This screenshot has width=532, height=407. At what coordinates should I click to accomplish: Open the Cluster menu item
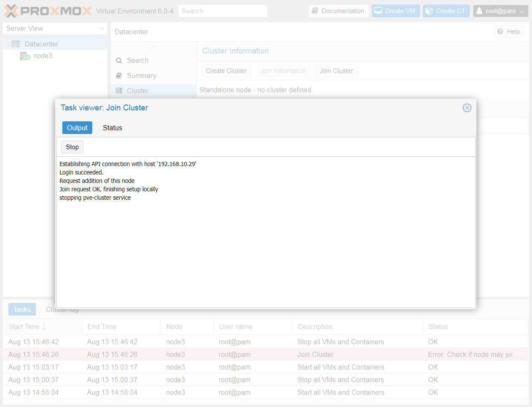point(154,91)
